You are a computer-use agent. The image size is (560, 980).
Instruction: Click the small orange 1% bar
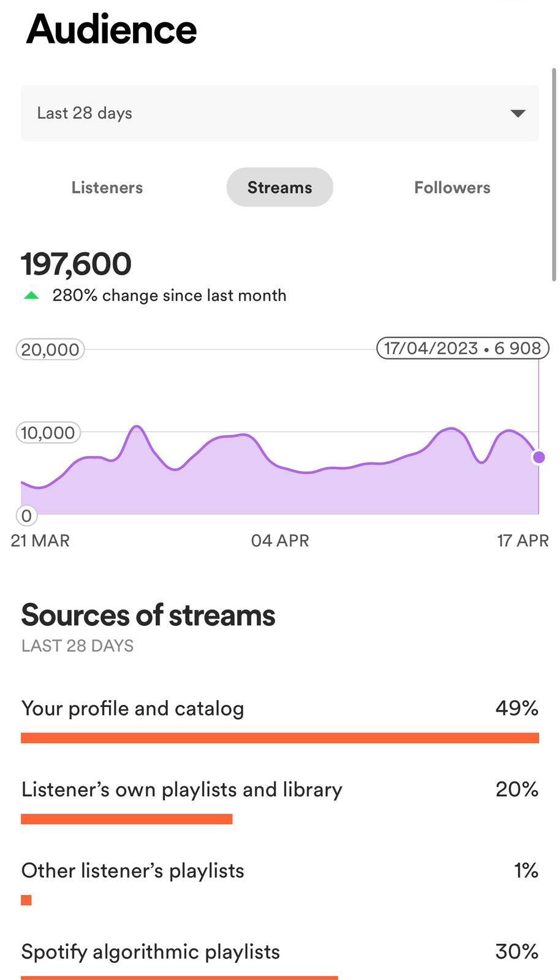coord(26,900)
